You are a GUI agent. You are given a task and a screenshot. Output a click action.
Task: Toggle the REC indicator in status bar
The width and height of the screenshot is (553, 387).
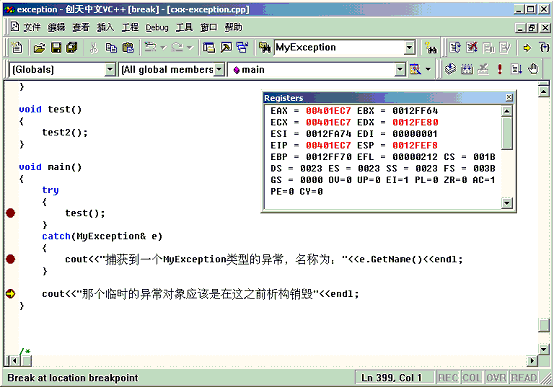448,378
